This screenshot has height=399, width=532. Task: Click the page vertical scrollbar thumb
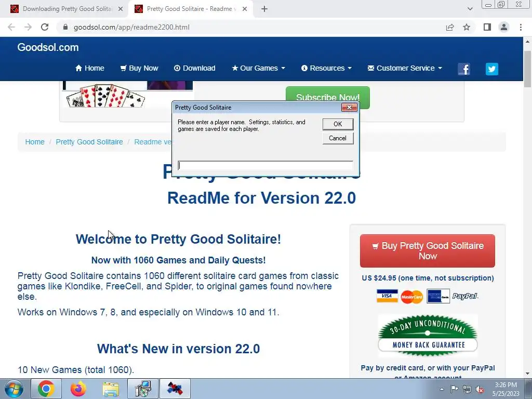pos(527,69)
